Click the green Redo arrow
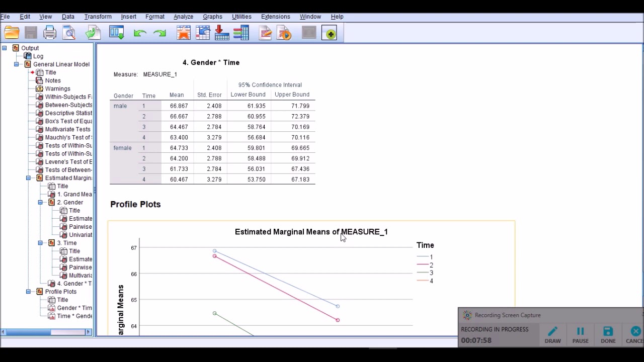Viewport: 644px width, 362px height. point(160,33)
